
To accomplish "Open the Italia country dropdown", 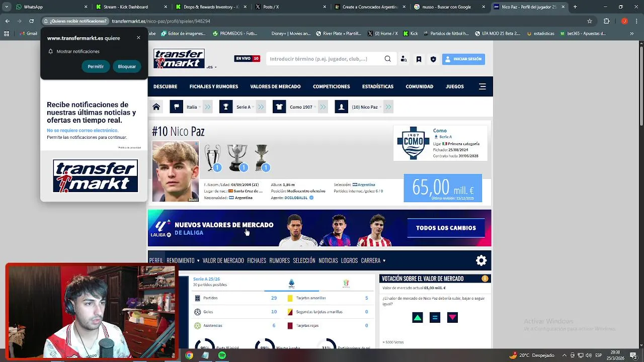I will (x=193, y=107).
